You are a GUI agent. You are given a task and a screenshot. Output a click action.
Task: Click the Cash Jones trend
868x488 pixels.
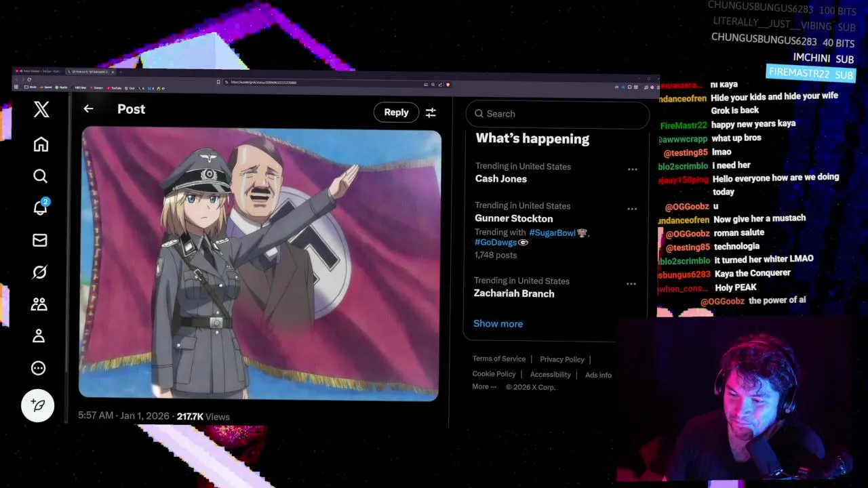pyautogui.click(x=500, y=179)
